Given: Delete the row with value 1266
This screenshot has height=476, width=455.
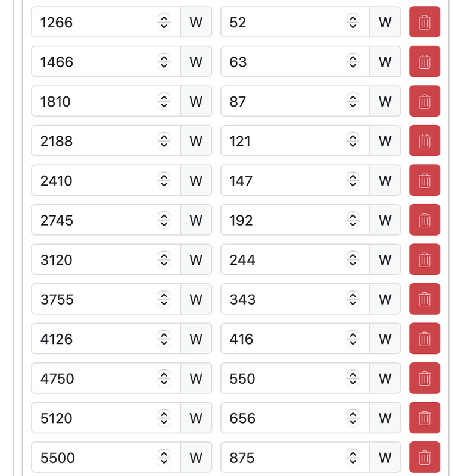Looking at the screenshot, I should pyautogui.click(x=424, y=22).
